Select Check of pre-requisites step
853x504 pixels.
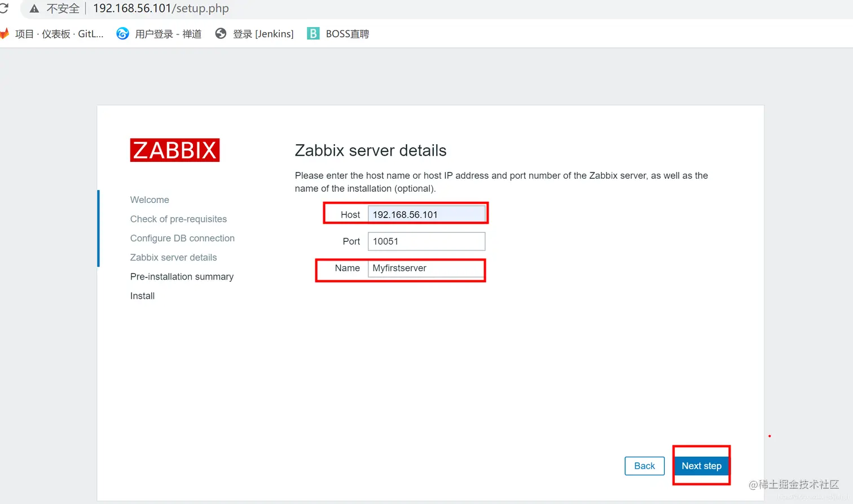point(178,219)
